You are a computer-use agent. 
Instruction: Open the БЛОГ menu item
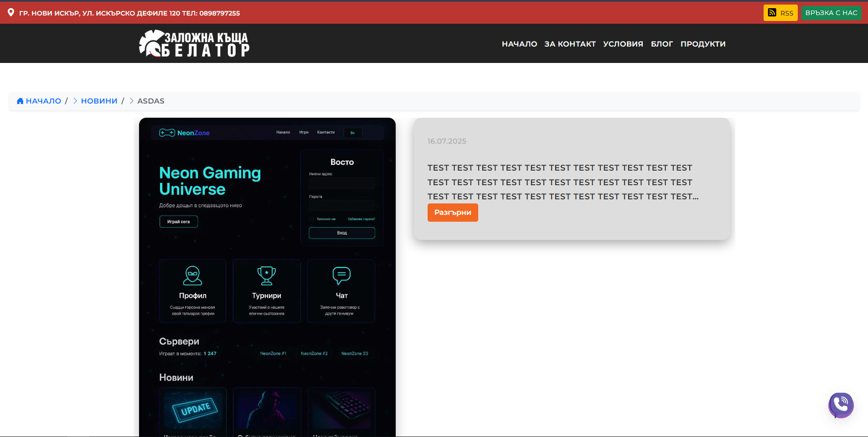pyautogui.click(x=661, y=44)
